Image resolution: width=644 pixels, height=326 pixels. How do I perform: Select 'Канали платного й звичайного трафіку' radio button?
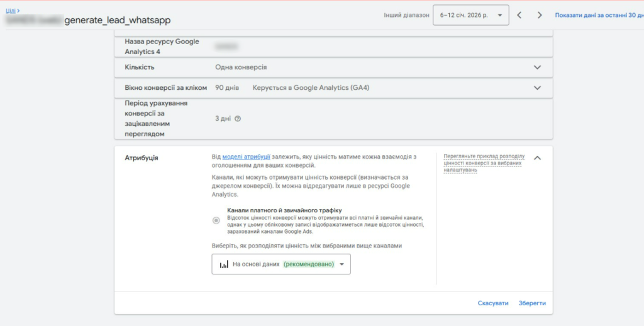216,220
